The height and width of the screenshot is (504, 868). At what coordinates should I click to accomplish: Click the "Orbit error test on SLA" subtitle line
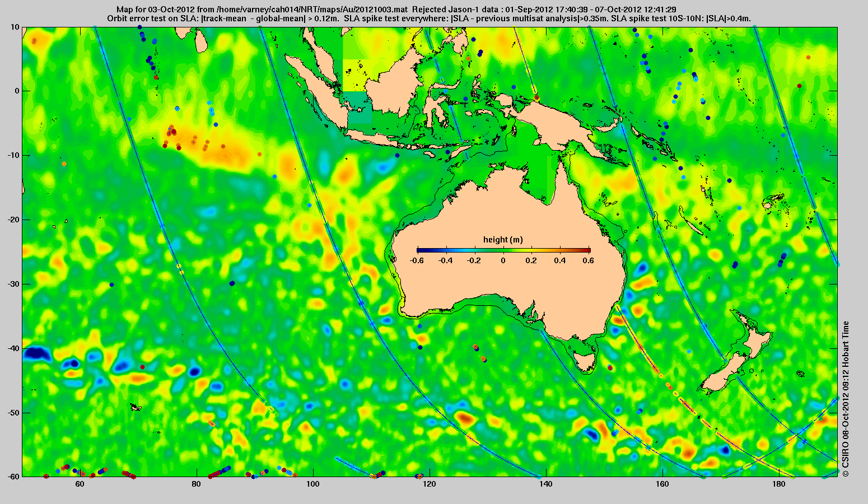(428, 18)
